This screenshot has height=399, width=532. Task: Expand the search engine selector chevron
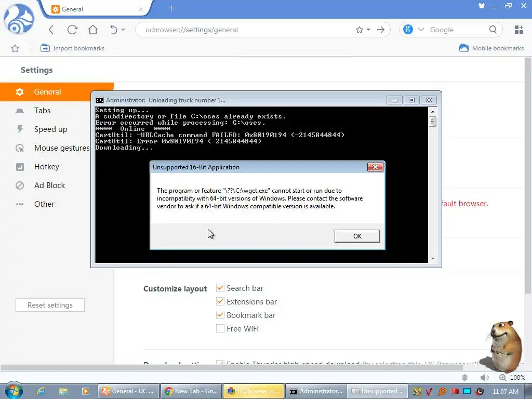421,30
